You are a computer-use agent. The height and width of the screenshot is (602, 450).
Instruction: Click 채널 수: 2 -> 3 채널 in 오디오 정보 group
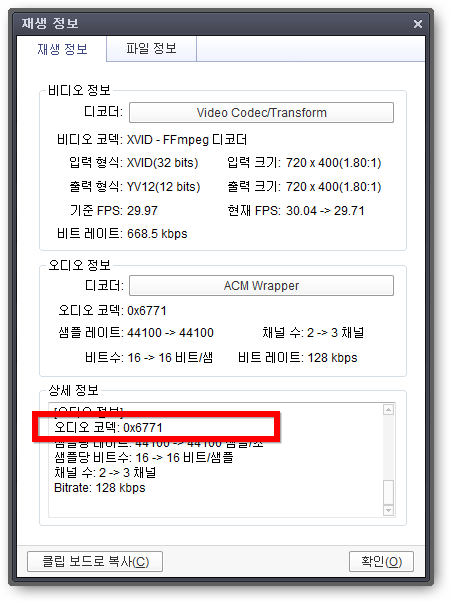coord(313,332)
